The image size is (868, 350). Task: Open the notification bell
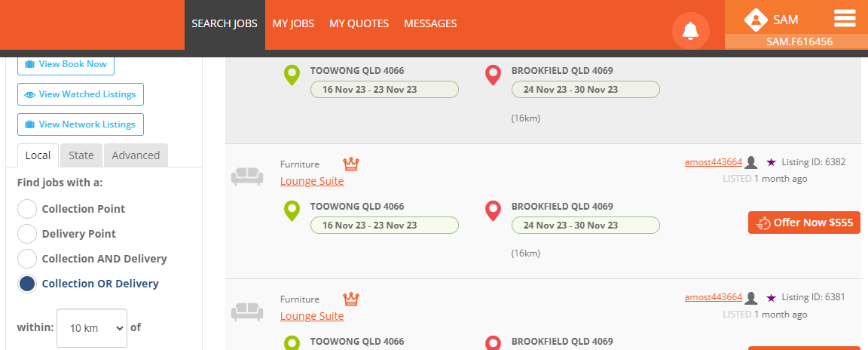click(x=690, y=31)
